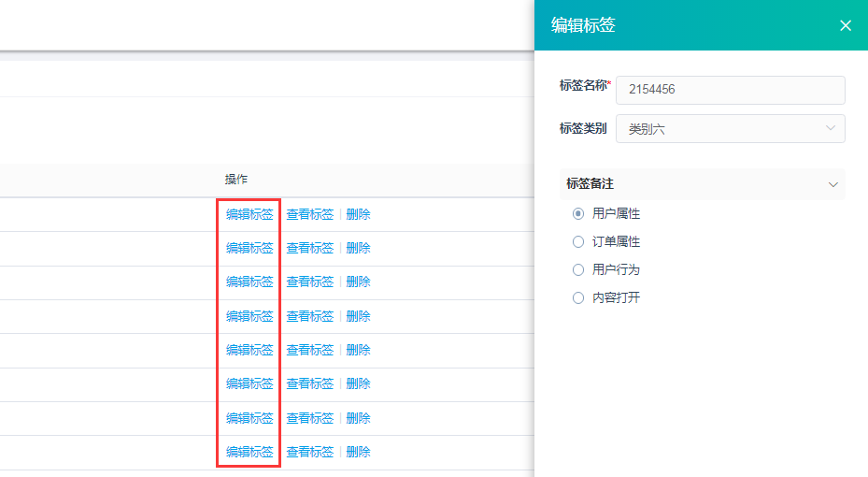The width and height of the screenshot is (868, 477).
Task: Click 编辑标签 in the third table row
Action: [x=249, y=282]
